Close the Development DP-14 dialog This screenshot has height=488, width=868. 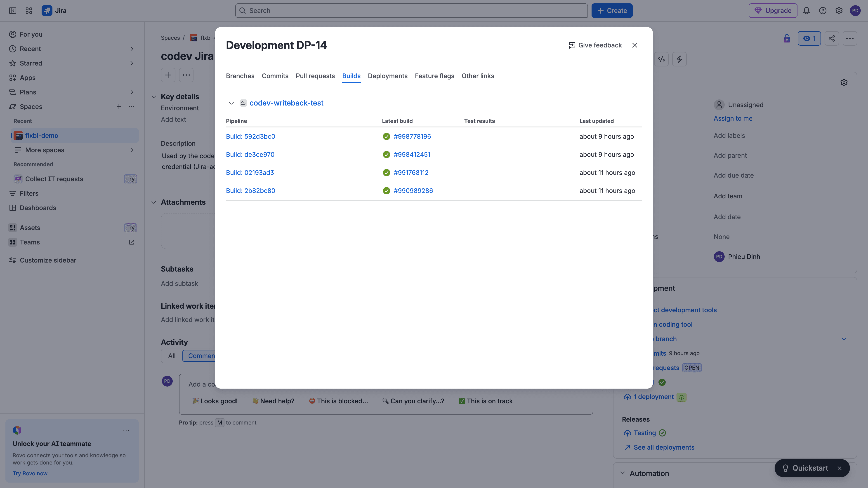tap(635, 45)
